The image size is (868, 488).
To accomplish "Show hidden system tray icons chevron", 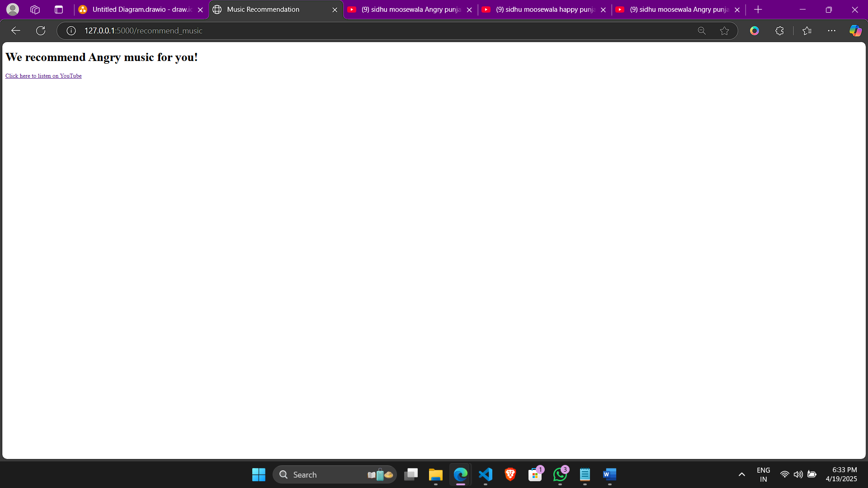I will point(741,474).
